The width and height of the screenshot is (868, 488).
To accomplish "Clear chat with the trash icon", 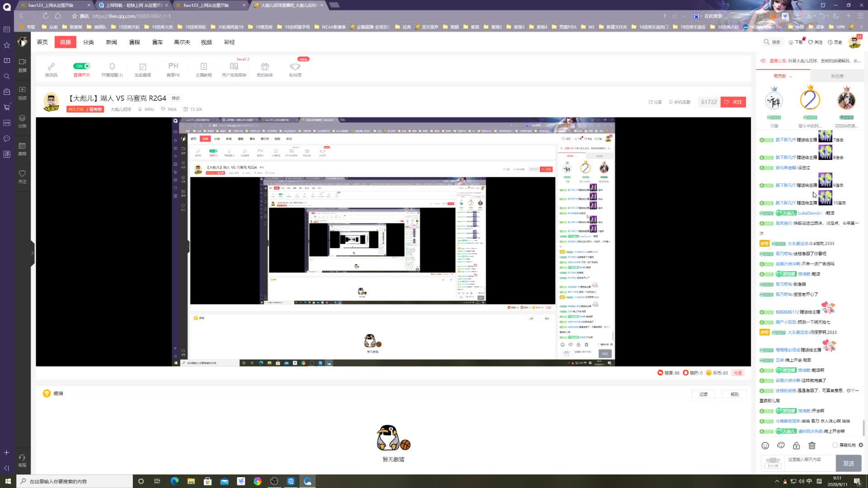I will click(812, 446).
